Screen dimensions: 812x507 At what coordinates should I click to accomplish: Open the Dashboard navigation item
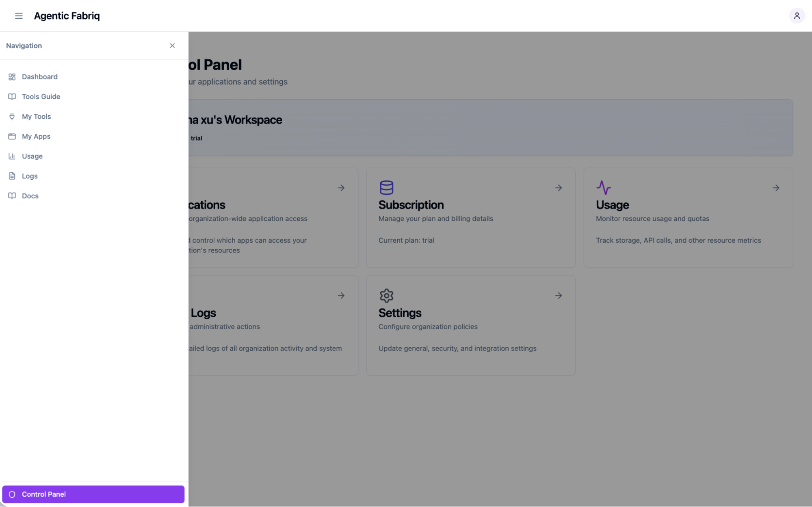coord(39,77)
